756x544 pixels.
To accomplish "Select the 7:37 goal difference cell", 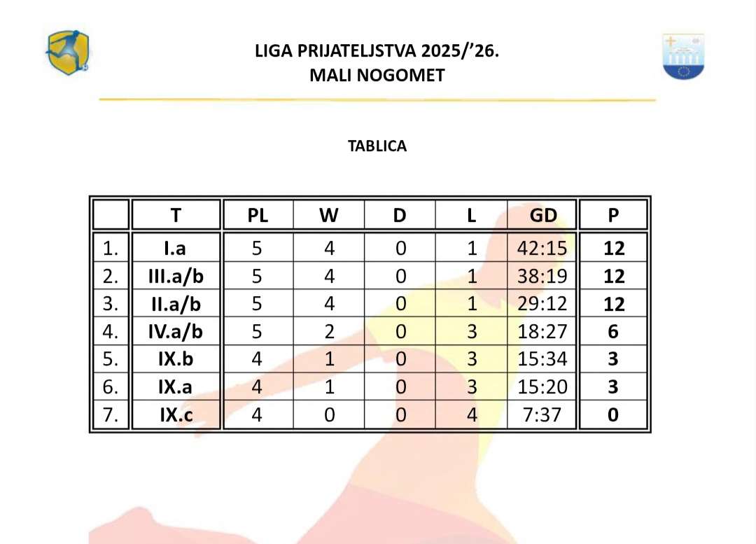I will click(542, 414).
